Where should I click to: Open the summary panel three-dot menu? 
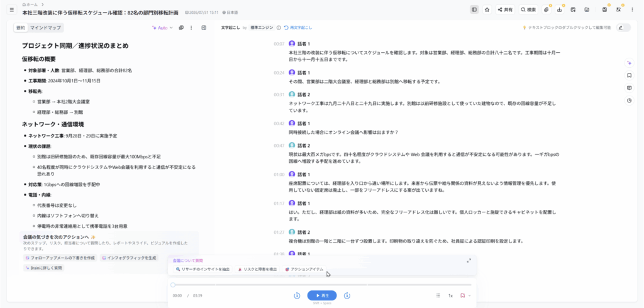point(191,28)
